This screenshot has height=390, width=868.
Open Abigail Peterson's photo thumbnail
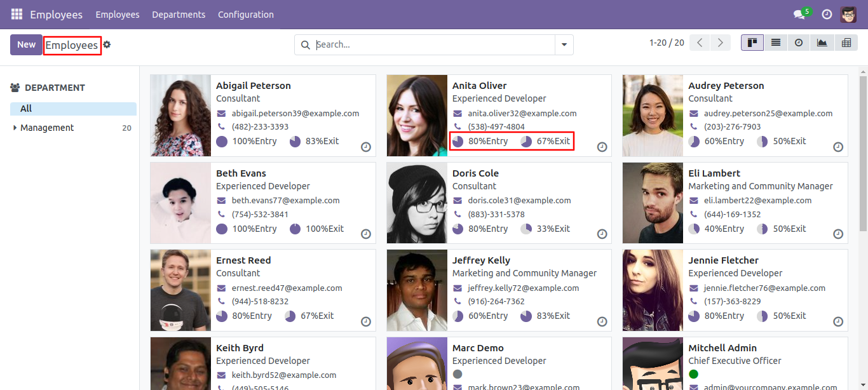(x=180, y=116)
